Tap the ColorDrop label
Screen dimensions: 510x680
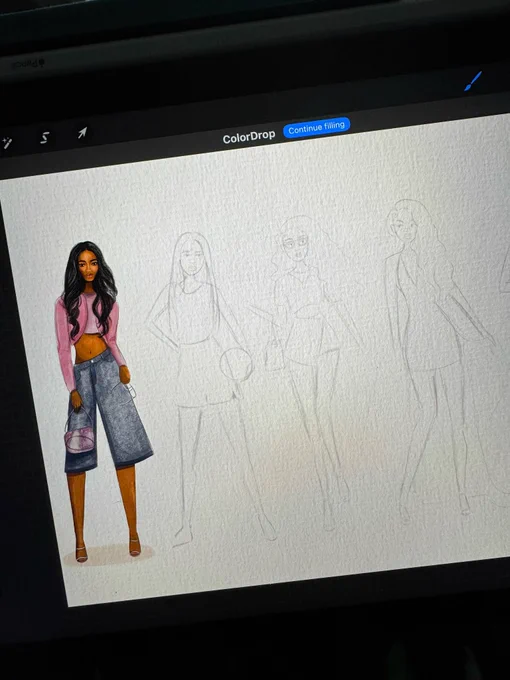pos(249,137)
